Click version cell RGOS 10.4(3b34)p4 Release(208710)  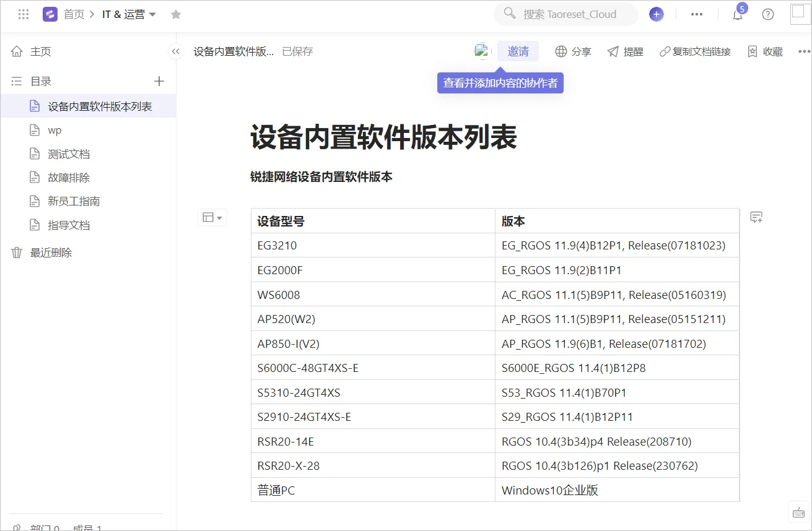point(618,441)
